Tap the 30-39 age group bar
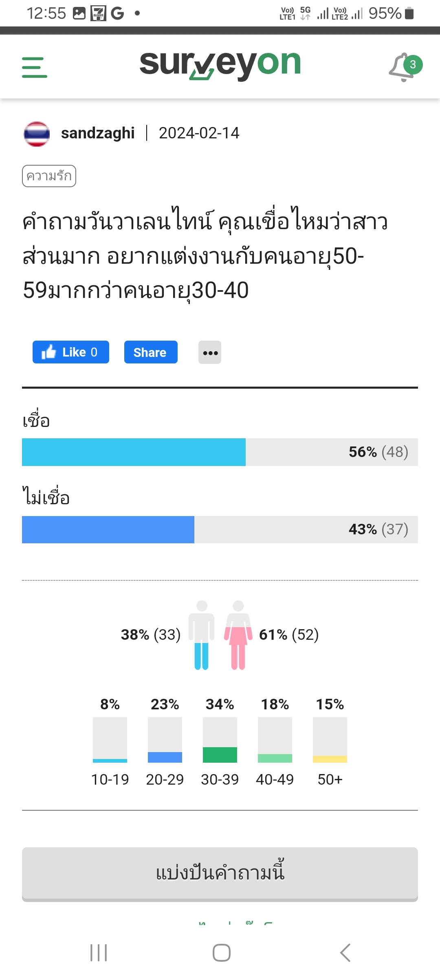 pos(220,740)
